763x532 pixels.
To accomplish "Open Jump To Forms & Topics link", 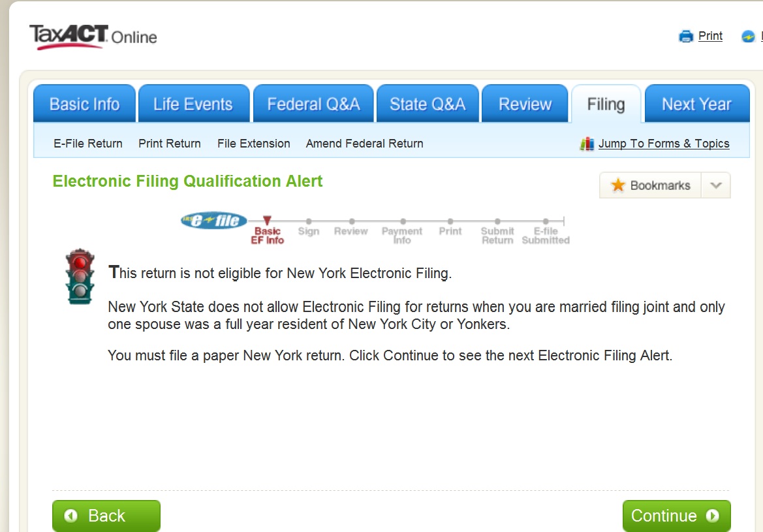I will pyautogui.click(x=664, y=144).
